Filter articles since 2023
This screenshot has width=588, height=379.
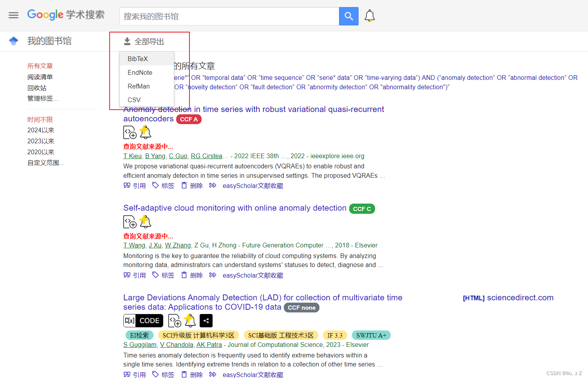(41, 141)
